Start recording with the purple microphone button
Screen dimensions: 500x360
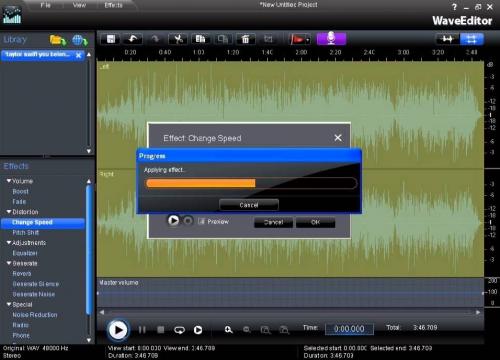pos(331,38)
